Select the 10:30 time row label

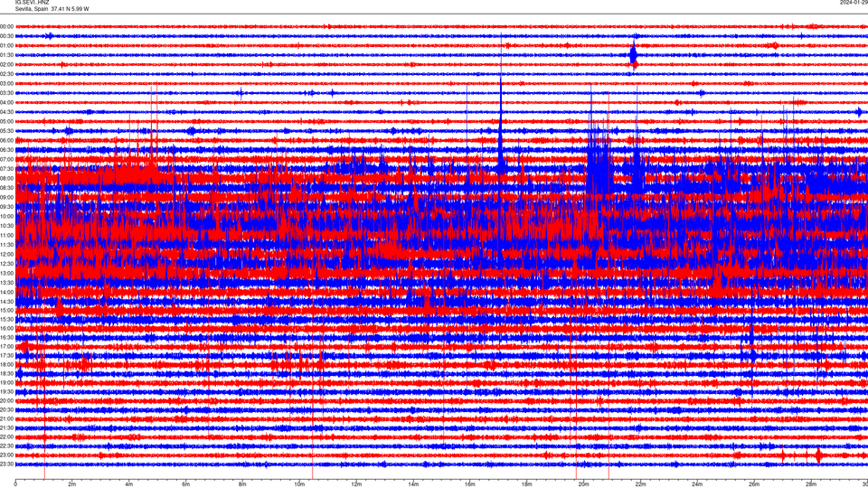pyautogui.click(x=6, y=226)
